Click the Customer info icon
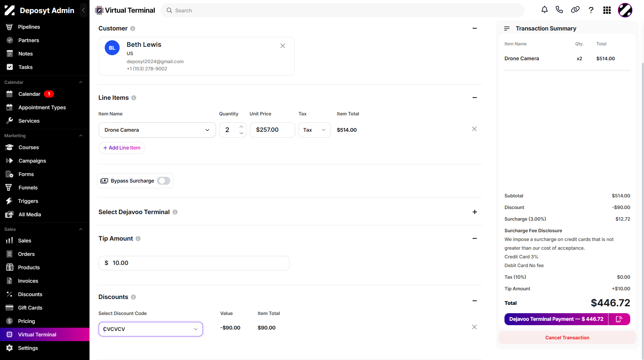 click(x=133, y=29)
